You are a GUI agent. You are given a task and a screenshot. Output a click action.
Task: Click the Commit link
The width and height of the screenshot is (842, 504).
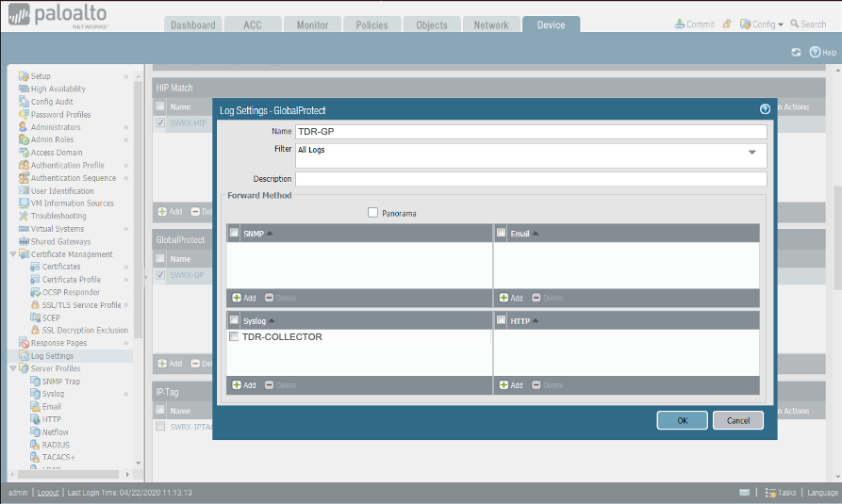pos(694,24)
